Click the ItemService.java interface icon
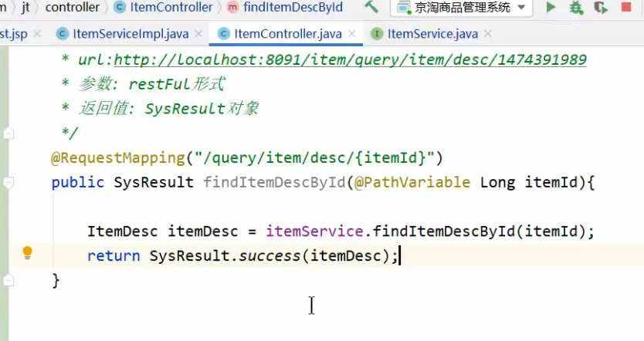This screenshot has height=341, width=644. coord(377,34)
